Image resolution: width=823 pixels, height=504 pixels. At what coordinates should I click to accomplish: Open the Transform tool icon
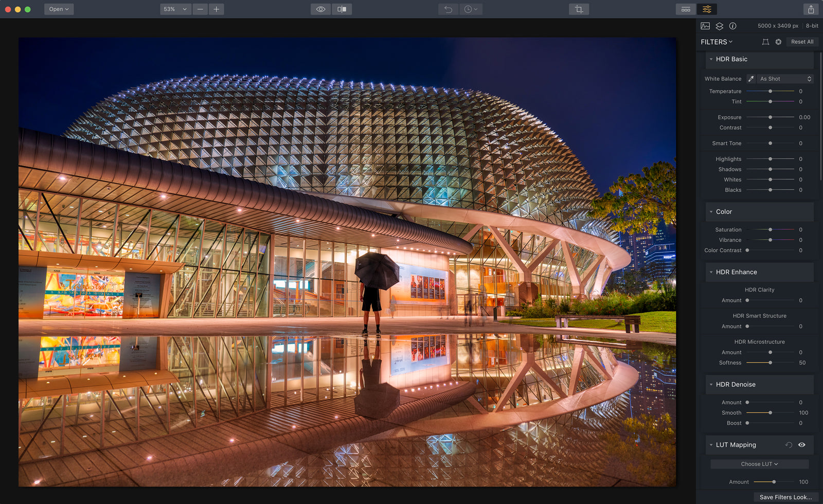(x=765, y=42)
